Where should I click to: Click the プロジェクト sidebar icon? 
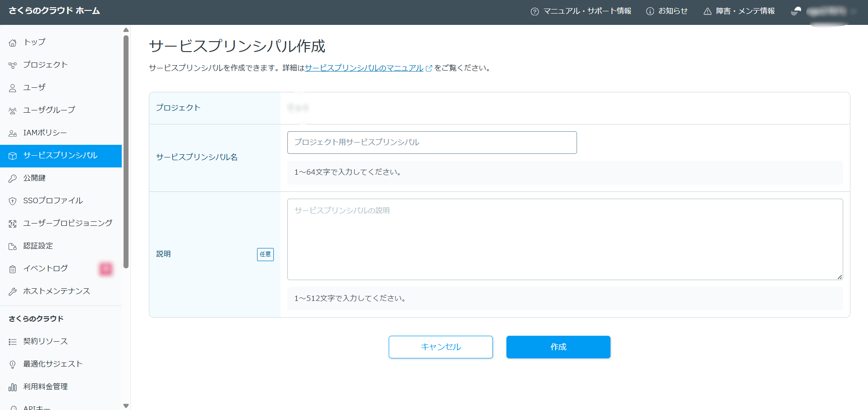(13, 65)
